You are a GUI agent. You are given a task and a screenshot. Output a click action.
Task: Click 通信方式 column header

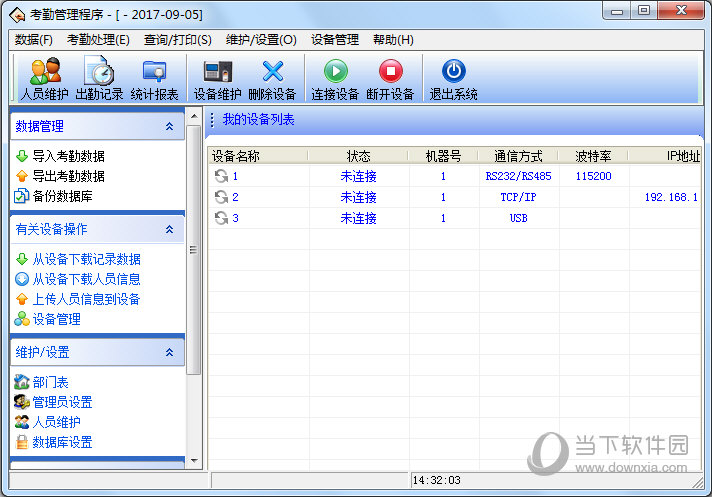pyautogui.click(x=519, y=156)
